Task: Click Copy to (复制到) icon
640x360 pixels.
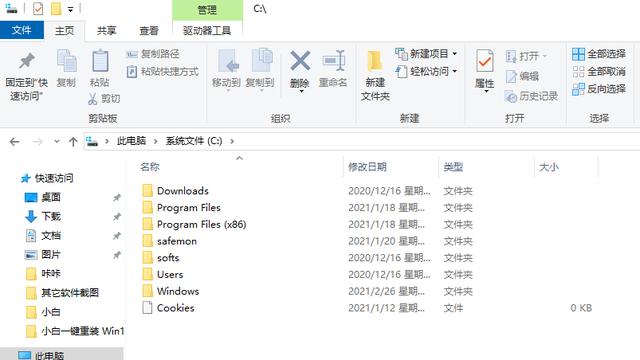Action: click(261, 60)
